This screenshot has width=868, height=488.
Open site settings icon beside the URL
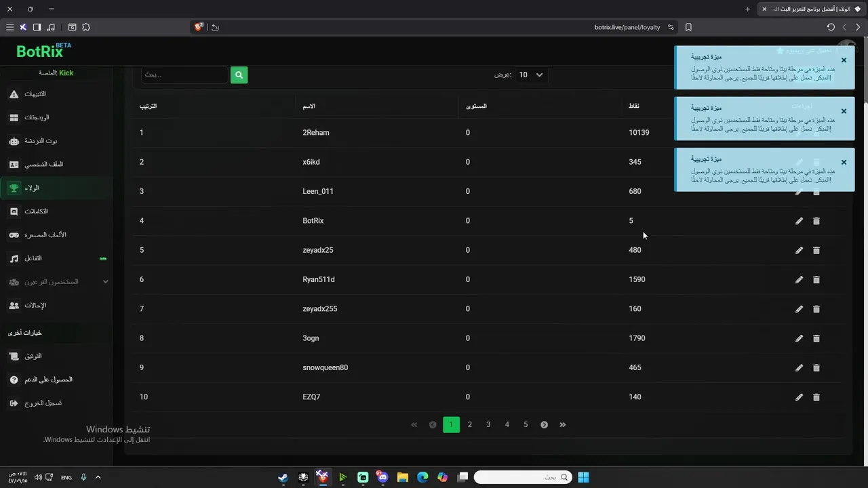[671, 27]
